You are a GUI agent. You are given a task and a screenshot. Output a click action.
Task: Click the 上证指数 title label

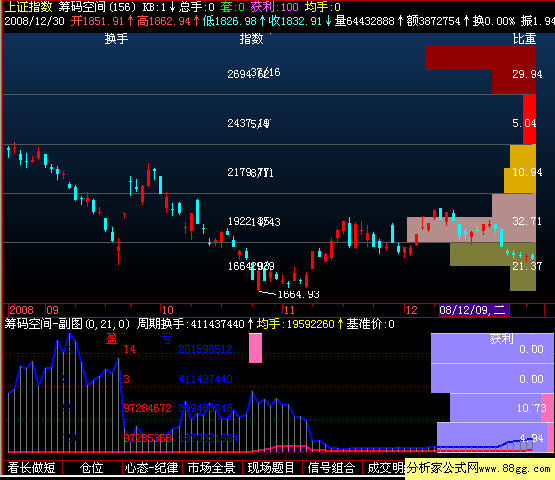[28, 7]
